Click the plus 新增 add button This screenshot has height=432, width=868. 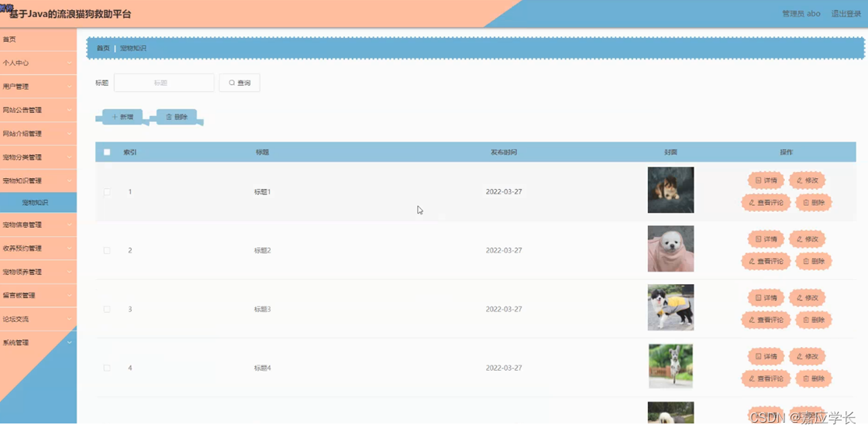pos(122,117)
